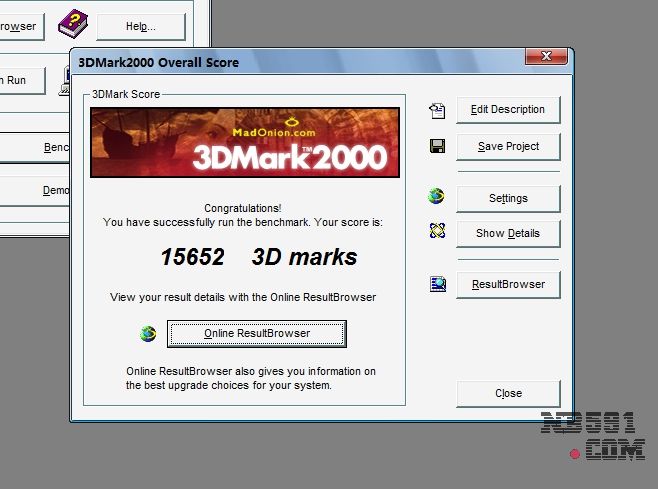Click the icon beside the ResultBrowser button
Screen dimensions: 658x489
[437, 284]
